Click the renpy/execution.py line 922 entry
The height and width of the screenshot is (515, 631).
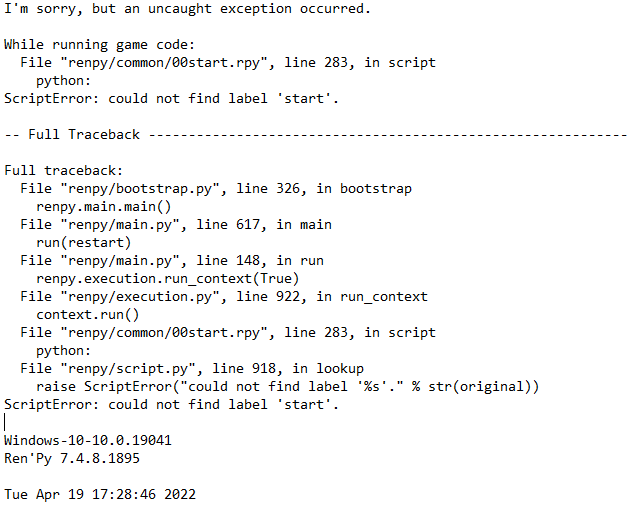(223, 297)
